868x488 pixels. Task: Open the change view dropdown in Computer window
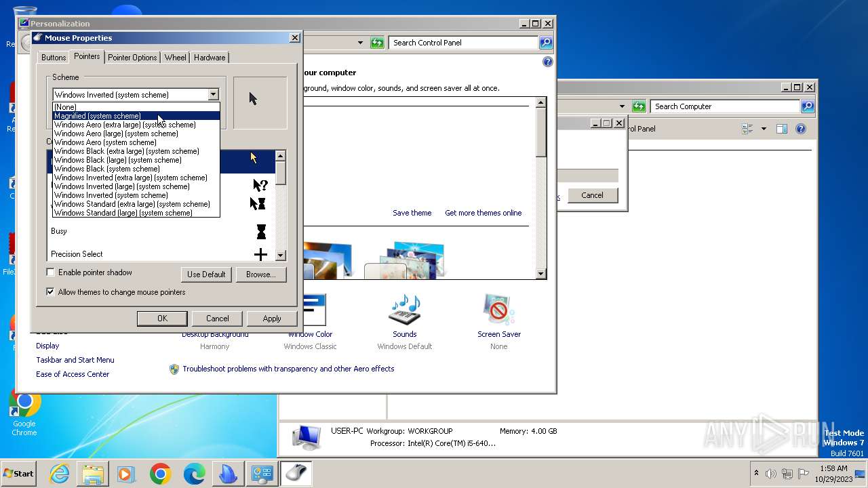pyautogui.click(x=764, y=129)
